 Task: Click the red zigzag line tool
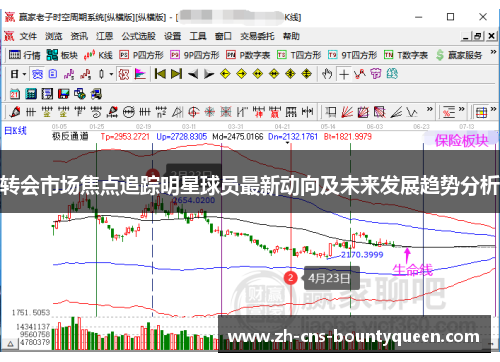[360, 74]
